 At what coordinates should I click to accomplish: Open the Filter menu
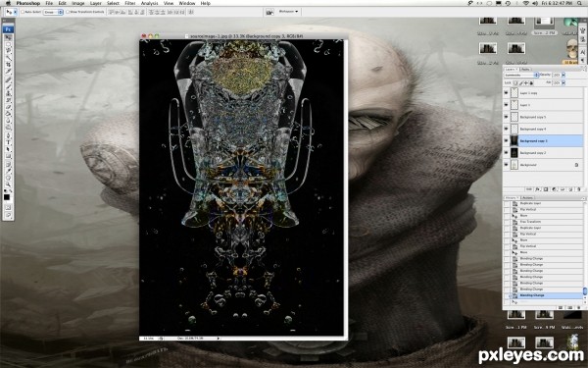point(130,3)
